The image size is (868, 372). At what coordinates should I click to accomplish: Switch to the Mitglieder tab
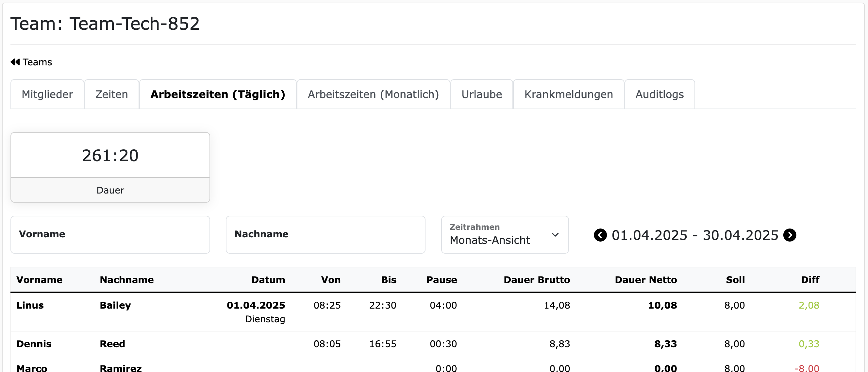[x=47, y=94]
